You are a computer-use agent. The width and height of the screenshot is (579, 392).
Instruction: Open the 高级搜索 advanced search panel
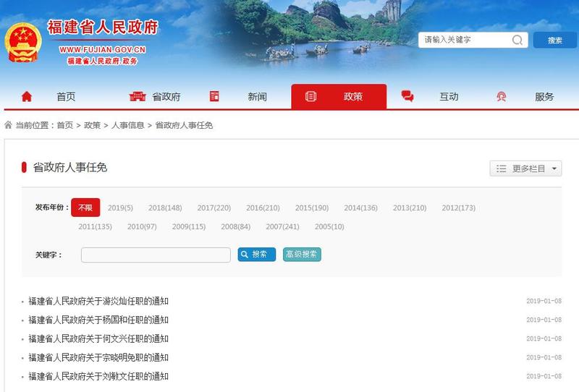[x=302, y=255]
